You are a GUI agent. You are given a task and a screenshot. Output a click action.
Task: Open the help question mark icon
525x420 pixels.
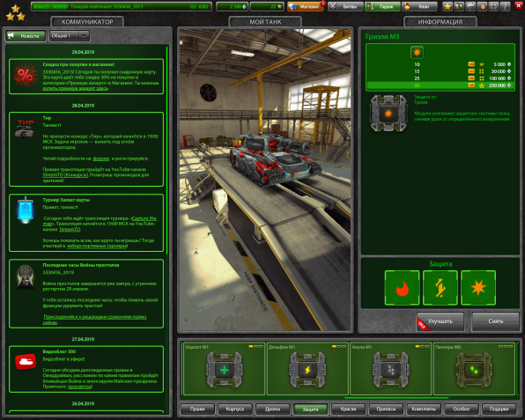click(505, 6)
